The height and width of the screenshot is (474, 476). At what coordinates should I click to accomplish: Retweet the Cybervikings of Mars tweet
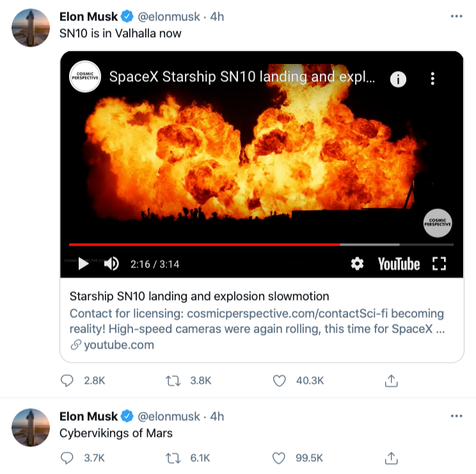[x=173, y=458]
